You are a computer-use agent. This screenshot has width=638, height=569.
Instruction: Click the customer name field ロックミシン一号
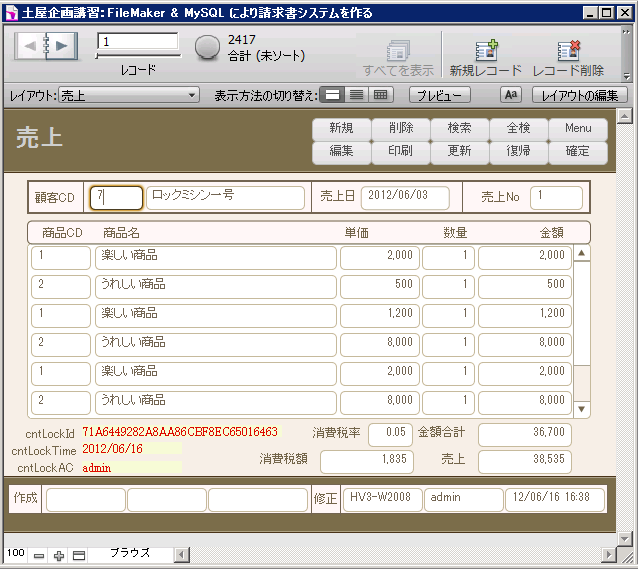click(225, 198)
